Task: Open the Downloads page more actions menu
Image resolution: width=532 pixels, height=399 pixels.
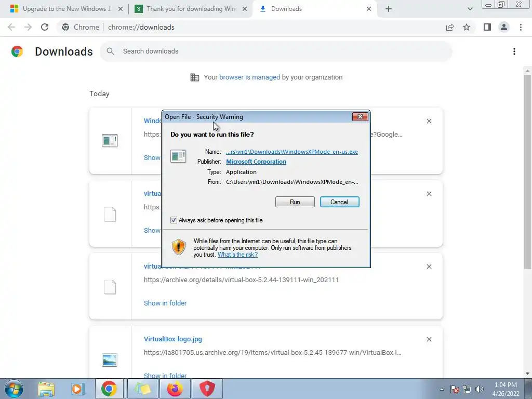Action: click(514, 51)
